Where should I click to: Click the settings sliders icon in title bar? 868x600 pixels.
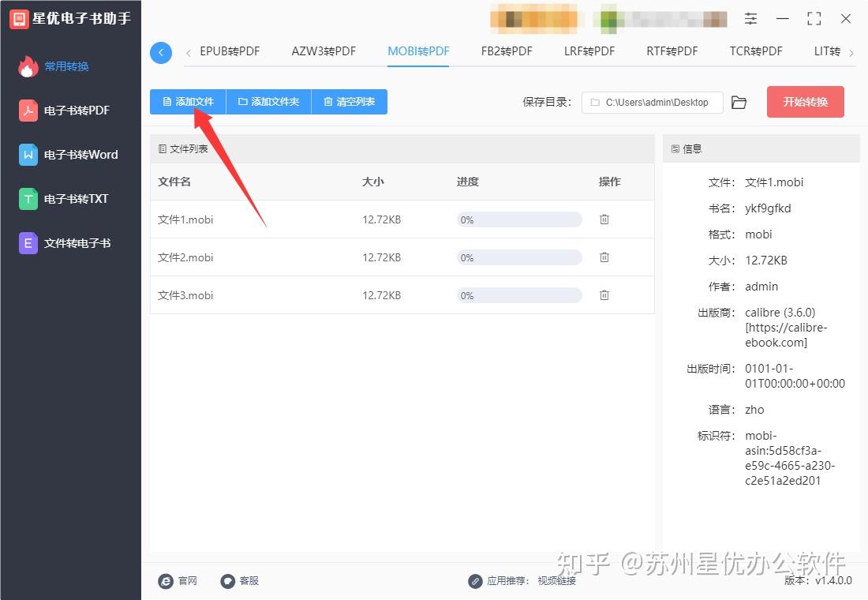[x=750, y=18]
